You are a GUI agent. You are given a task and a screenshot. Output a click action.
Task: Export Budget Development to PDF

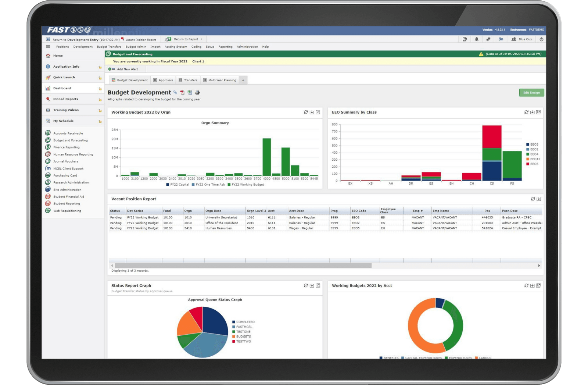coord(183,92)
